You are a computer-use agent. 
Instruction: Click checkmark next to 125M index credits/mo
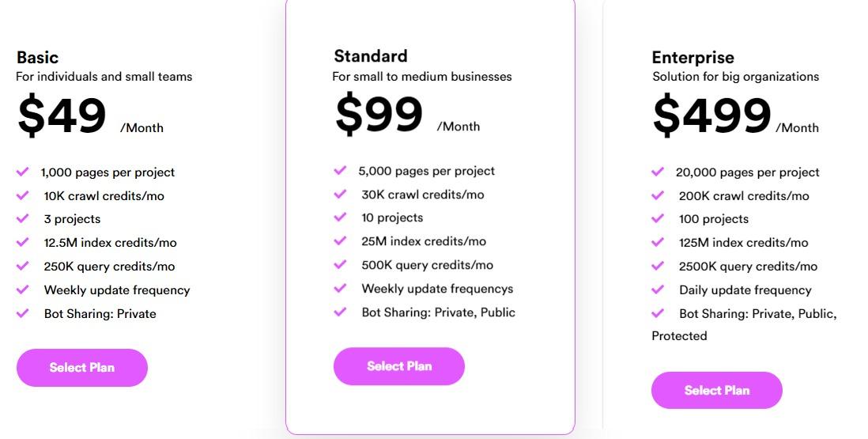tap(658, 242)
